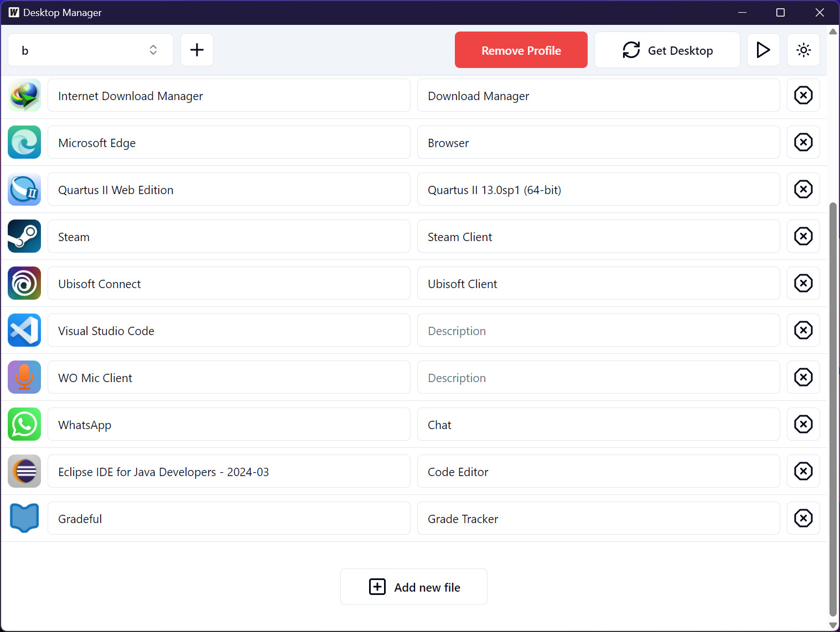Edit the Internet Download Manager name field
The image size is (840, 632).
229,95
